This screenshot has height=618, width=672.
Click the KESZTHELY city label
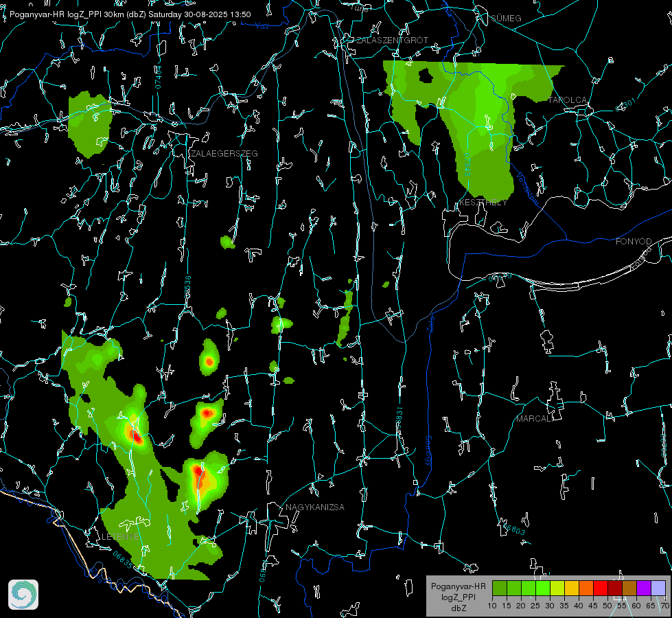point(483,202)
